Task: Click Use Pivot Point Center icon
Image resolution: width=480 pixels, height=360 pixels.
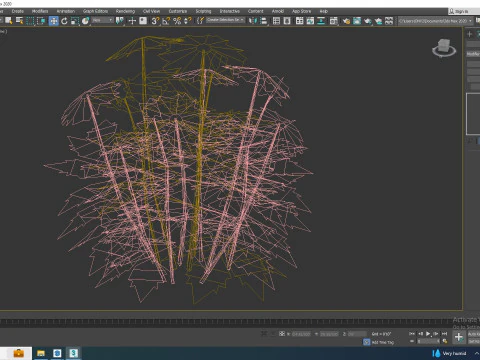Action: 119,21
